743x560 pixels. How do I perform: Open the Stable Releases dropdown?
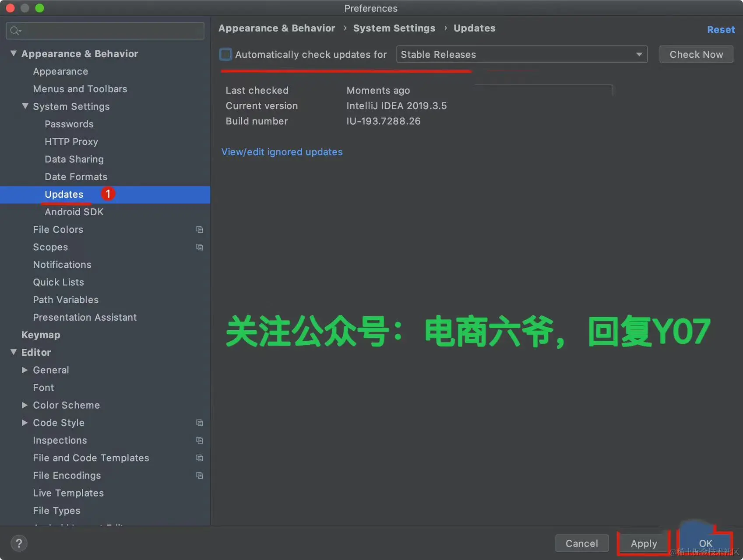[521, 54]
